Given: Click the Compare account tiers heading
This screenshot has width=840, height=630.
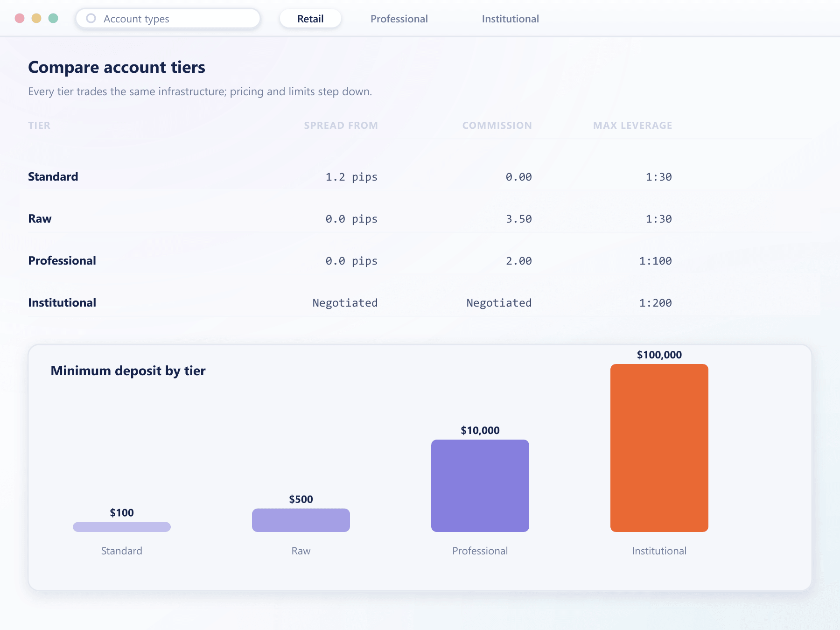Looking at the screenshot, I should 117,67.
